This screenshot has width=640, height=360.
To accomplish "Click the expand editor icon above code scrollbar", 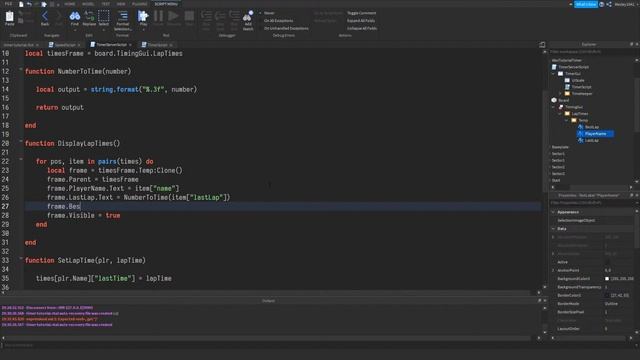I will point(542,44).
